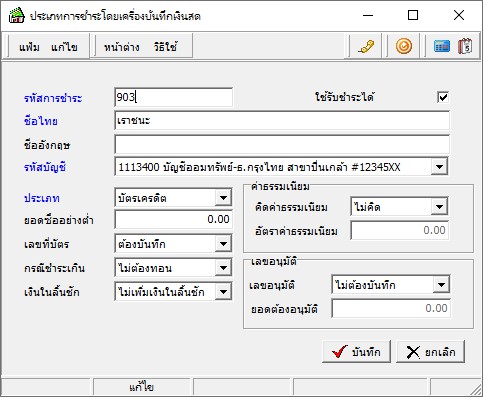Close the payment type window

pyautogui.click(x=459, y=15)
